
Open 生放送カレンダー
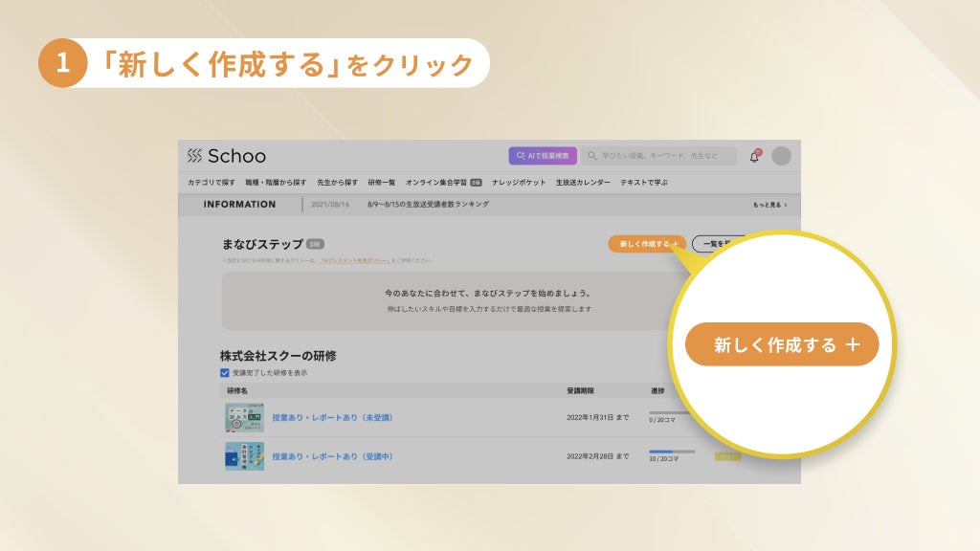click(x=583, y=183)
